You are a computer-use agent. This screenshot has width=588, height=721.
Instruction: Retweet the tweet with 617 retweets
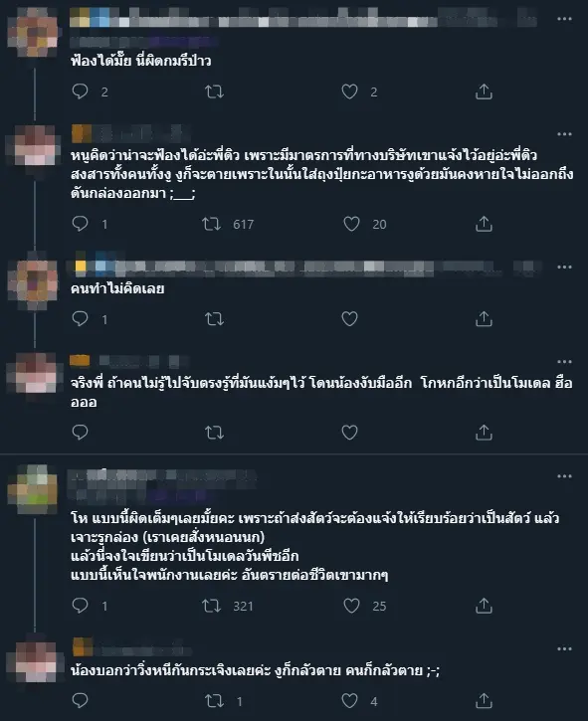(212, 224)
